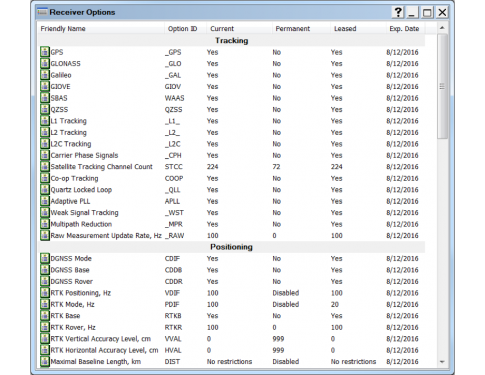Select the GLONASS row name
This screenshot has width=485, height=375.
coord(65,64)
